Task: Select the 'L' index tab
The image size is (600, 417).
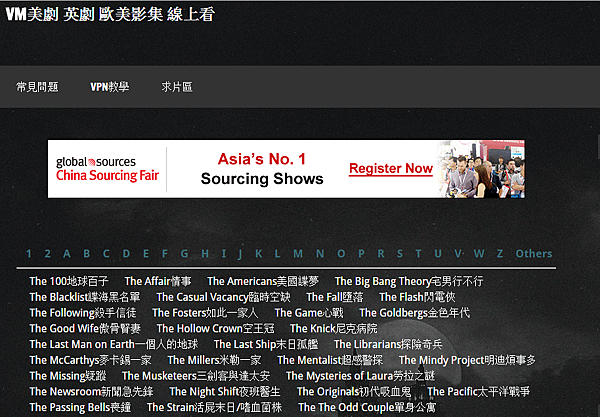Action: tap(277, 254)
